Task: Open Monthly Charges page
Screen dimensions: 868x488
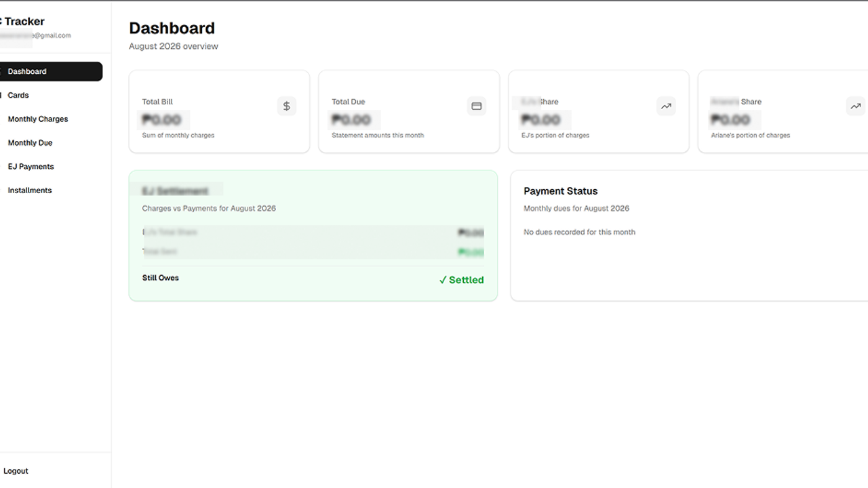Action: click(x=38, y=119)
